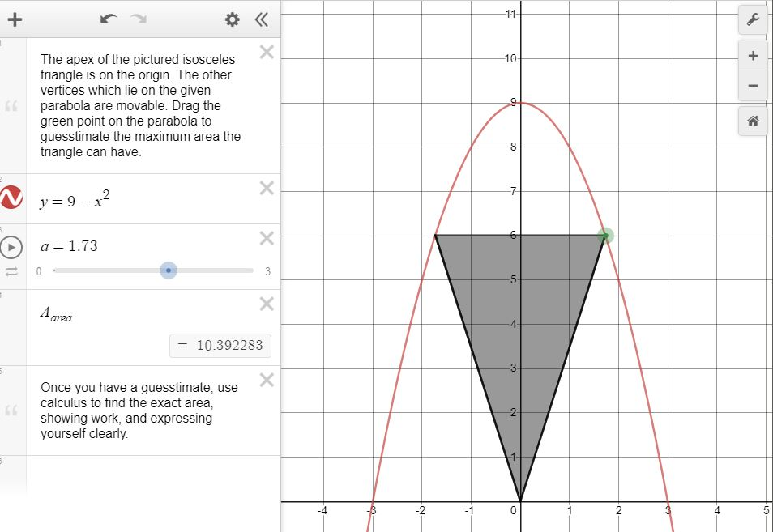The image size is (773, 532).
Task: Expand slider bounds by clicking the 3 limit
Action: pyautogui.click(x=268, y=272)
